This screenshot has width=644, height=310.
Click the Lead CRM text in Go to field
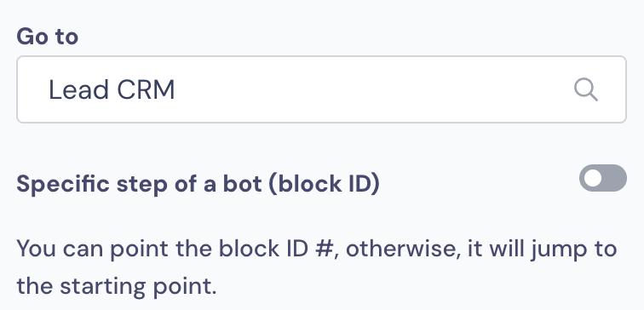[112, 90]
